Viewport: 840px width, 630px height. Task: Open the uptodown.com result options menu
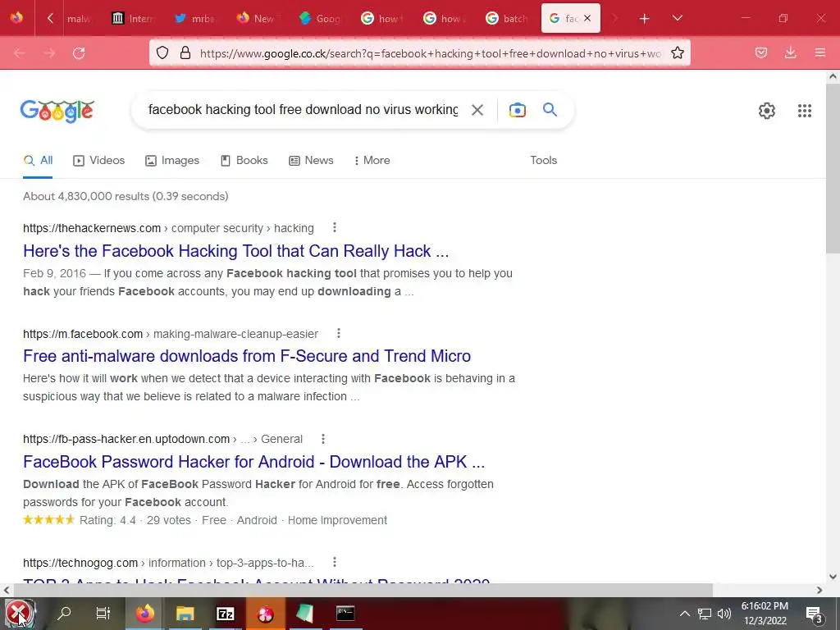point(323,439)
